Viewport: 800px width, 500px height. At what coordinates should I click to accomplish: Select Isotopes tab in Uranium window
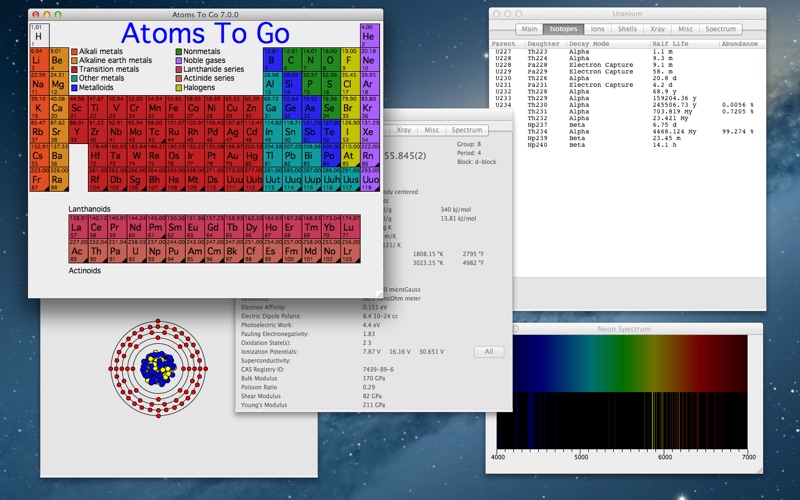[563, 29]
